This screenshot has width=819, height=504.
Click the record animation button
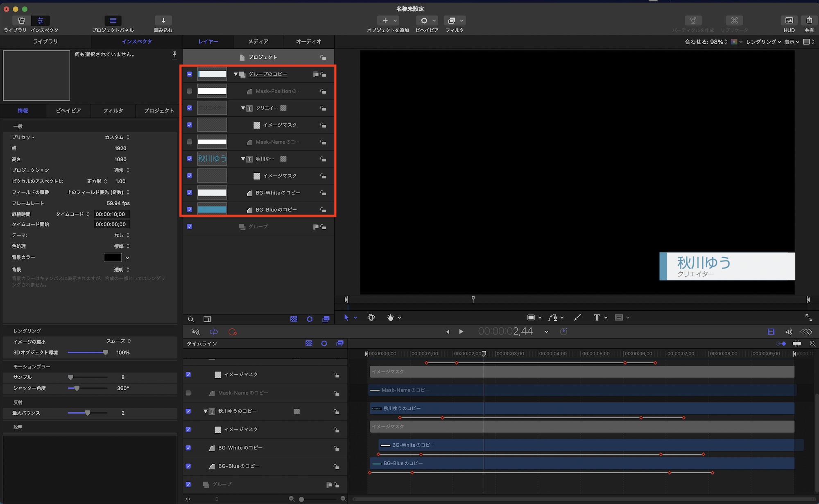[233, 332]
